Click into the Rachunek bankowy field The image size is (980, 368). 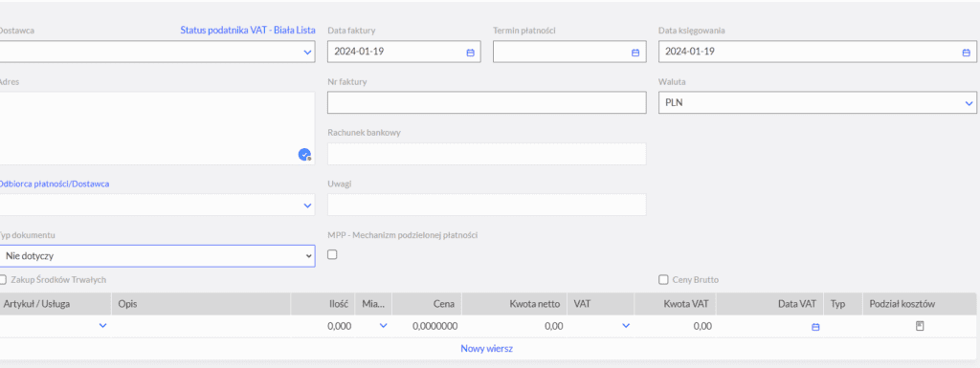(x=487, y=154)
